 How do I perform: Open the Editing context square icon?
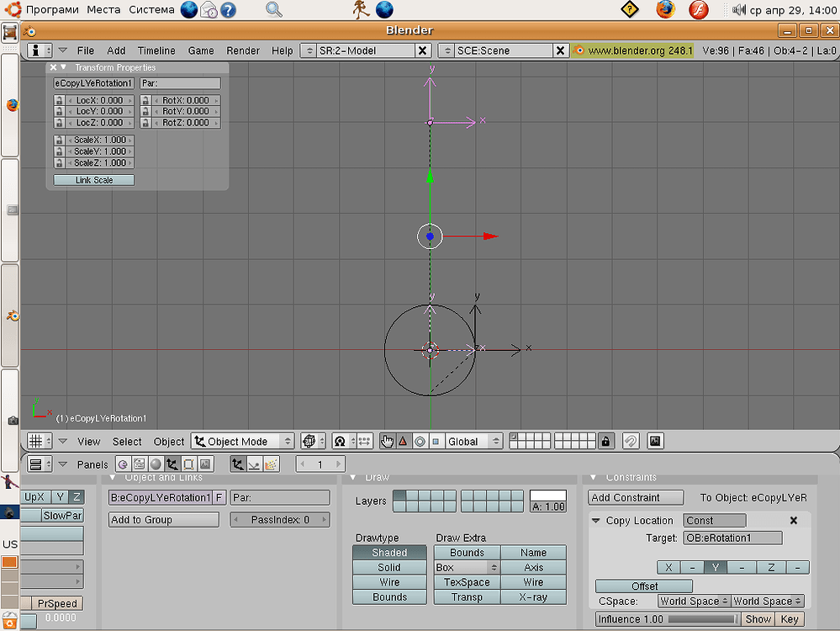[188, 464]
